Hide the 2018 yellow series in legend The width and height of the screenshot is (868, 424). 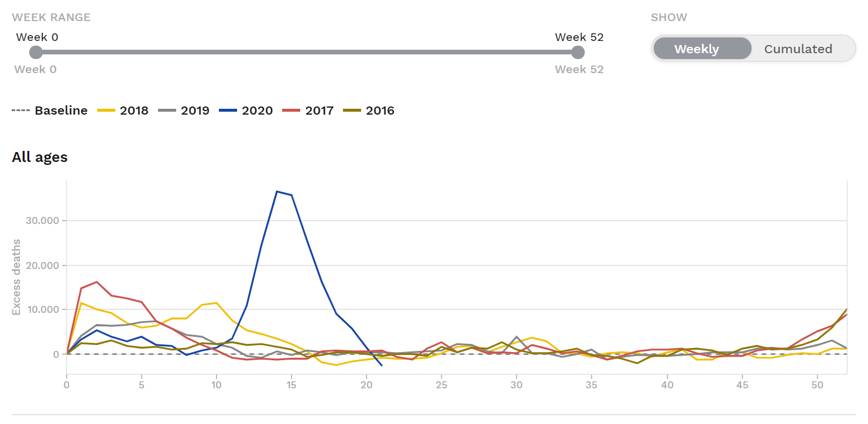pyautogui.click(x=122, y=111)
